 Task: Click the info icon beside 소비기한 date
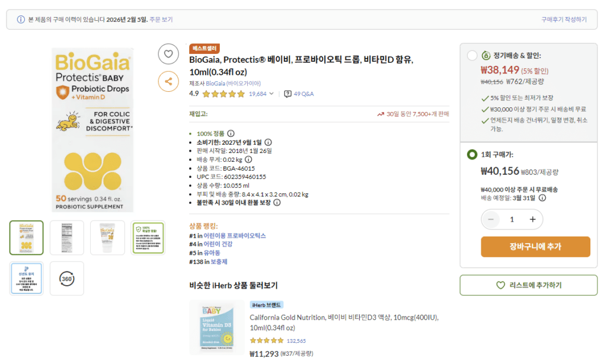268,143
